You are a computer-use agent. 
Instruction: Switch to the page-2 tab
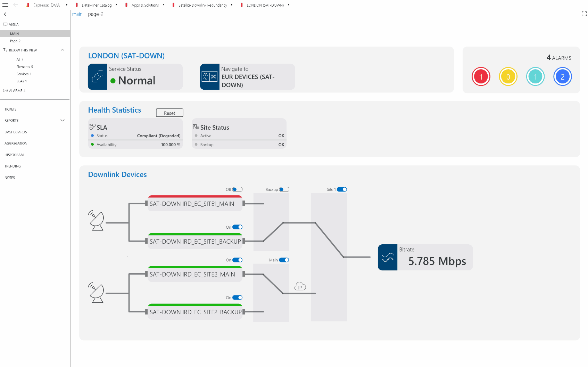click(x=96, y=14)
